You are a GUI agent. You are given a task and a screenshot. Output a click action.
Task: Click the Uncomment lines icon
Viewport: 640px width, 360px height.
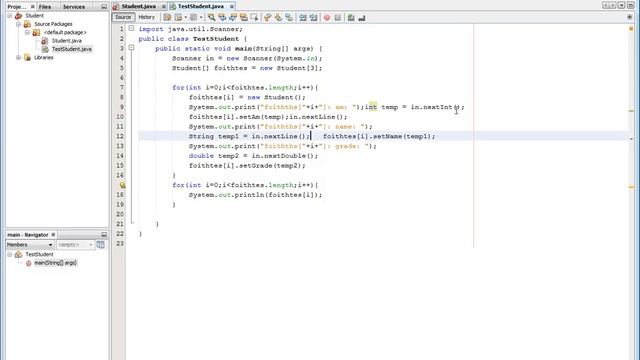361,18
